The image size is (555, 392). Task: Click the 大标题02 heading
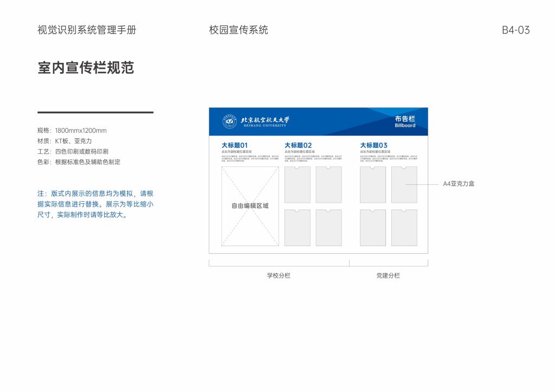[298, 145]
